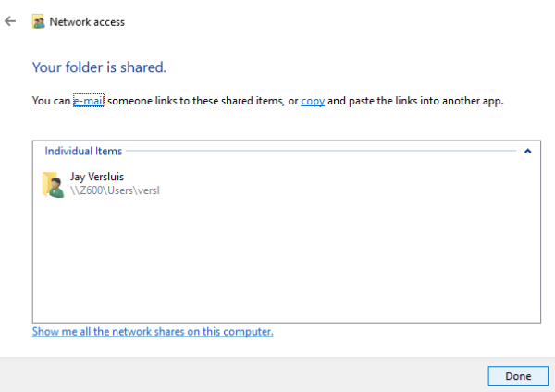Click the Network access window title text

(x=87, y=22)
